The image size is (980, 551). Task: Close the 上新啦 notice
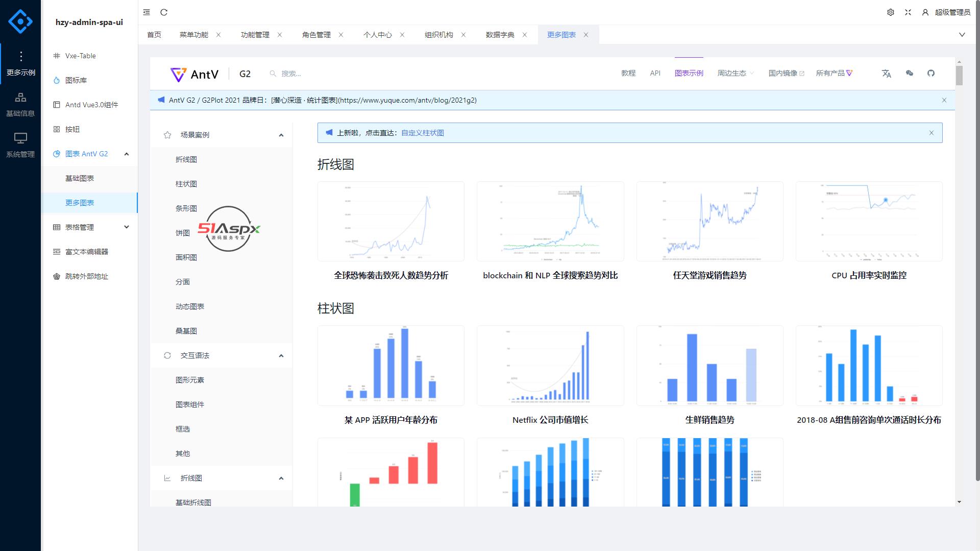(932, 133)
